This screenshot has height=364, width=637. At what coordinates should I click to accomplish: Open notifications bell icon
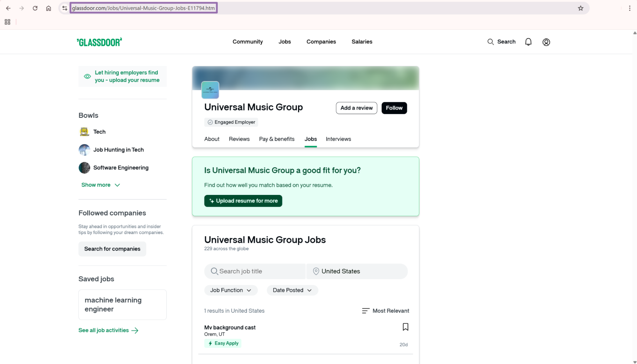click(528, 42)
